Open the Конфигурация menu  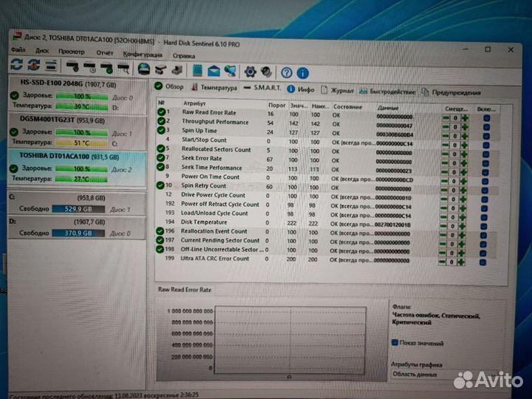click(x=143, y=54)
